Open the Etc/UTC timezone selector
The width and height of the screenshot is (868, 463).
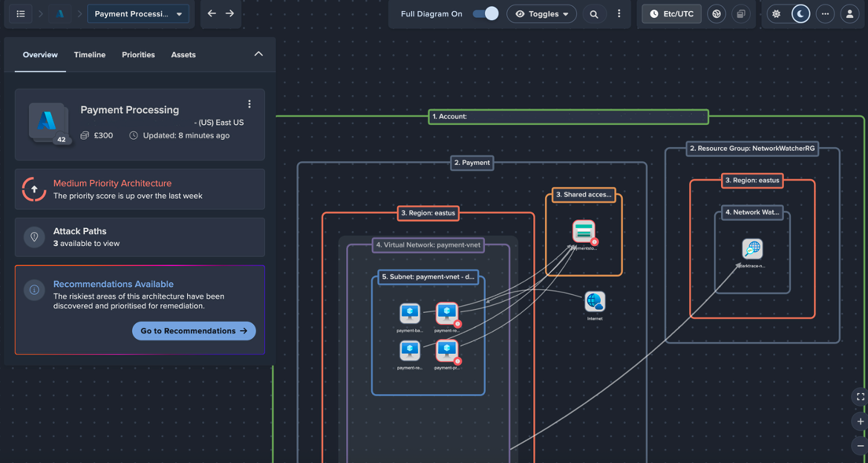(x=671, y=13)
